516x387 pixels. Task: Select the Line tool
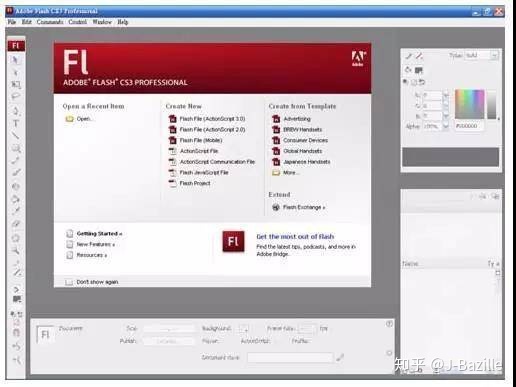click(16, 135)
